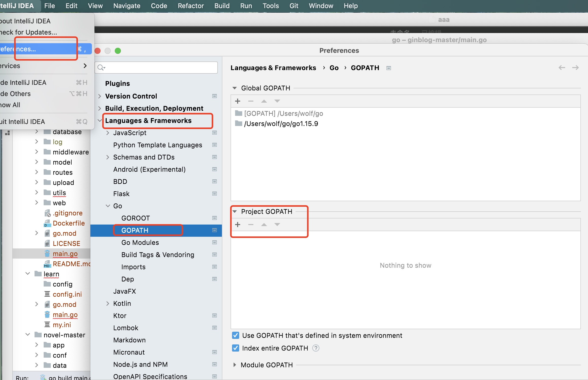Click the move-up arrow in Project GOPATH toolbar
This screenshot has width=588, height=380.
click(264, 225)
